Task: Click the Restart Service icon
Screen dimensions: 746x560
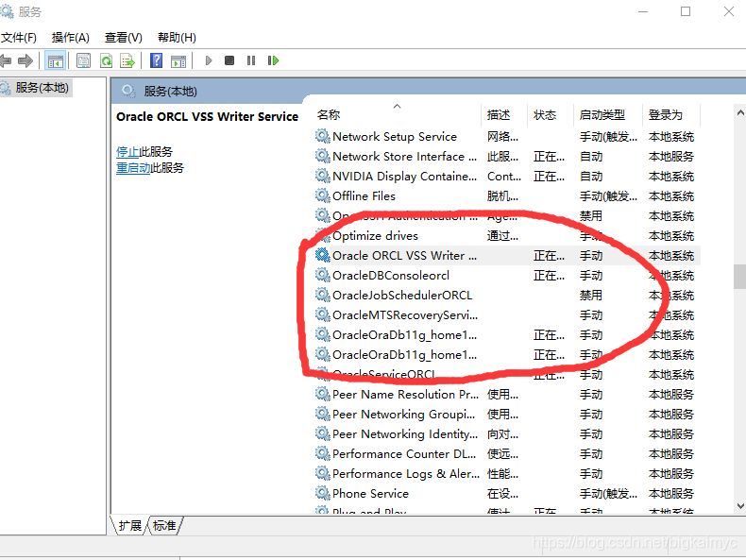Action: pyautogui.click(x=273, y=60)
